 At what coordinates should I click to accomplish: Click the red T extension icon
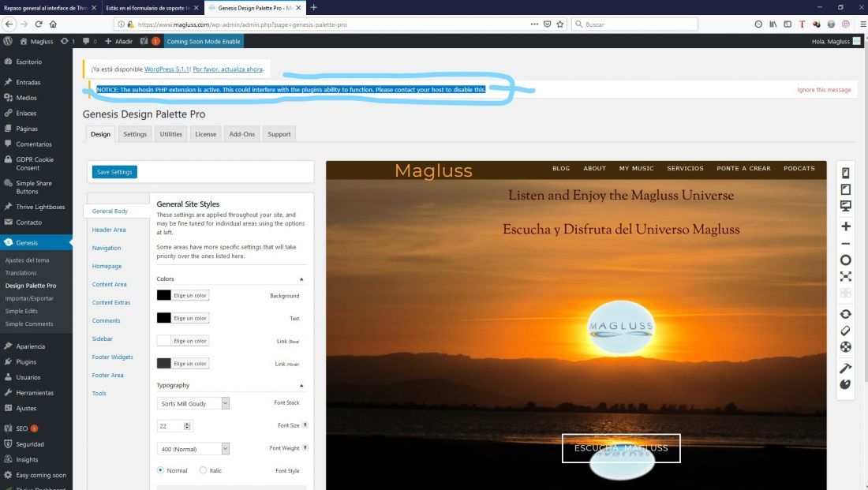pos(802,24)
